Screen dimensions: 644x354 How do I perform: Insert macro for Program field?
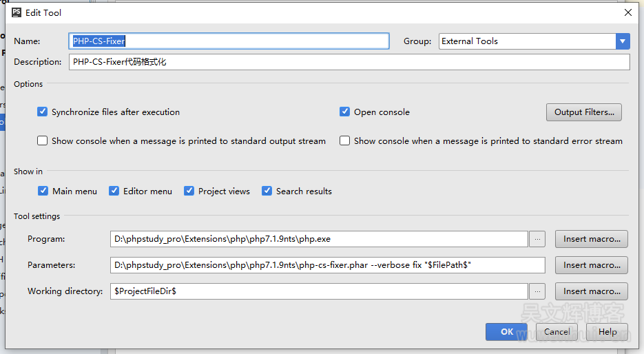point(591,239)
